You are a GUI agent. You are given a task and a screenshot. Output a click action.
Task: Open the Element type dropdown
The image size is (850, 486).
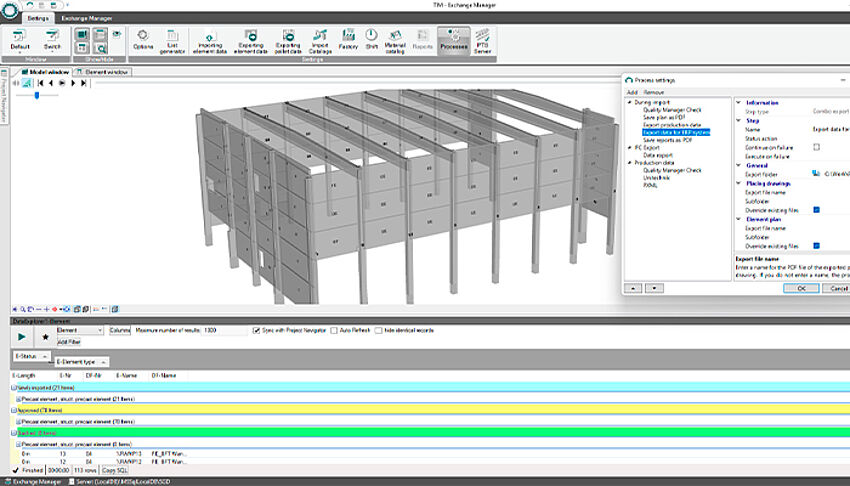click(x=102, y=361)
